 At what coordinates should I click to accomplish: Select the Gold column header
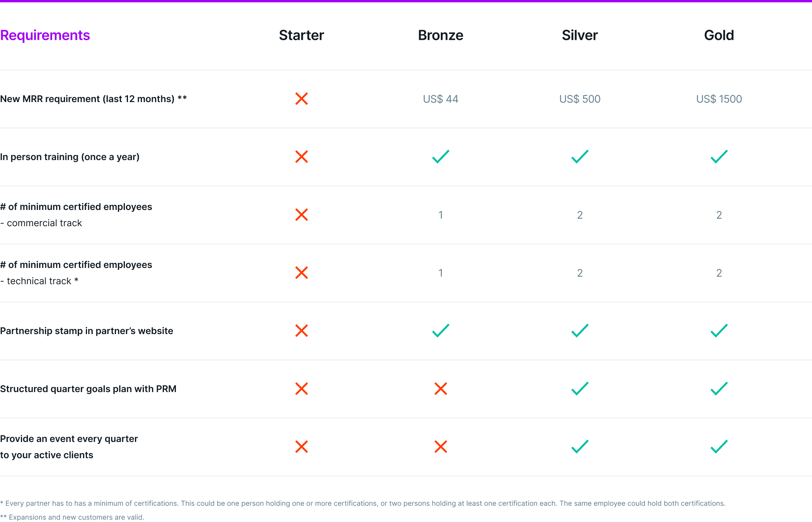[719, 35]
